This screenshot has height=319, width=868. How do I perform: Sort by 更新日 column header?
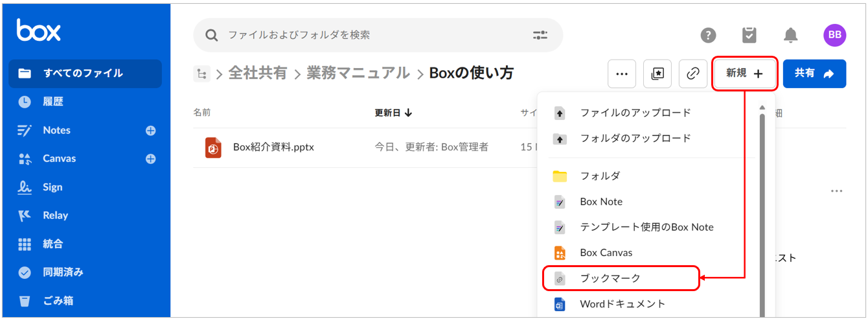click(x=393, y=113)
